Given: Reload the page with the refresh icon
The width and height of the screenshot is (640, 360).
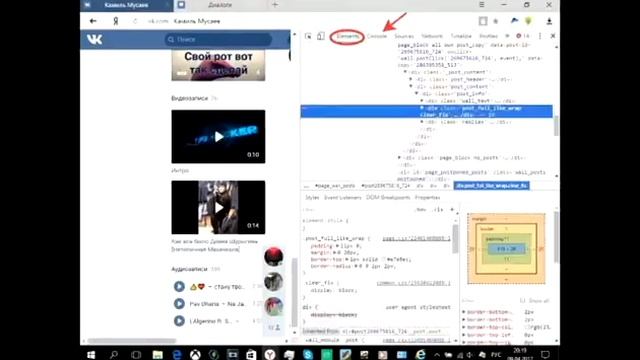Looking at the screenshot, I should [x=135, y=21].
